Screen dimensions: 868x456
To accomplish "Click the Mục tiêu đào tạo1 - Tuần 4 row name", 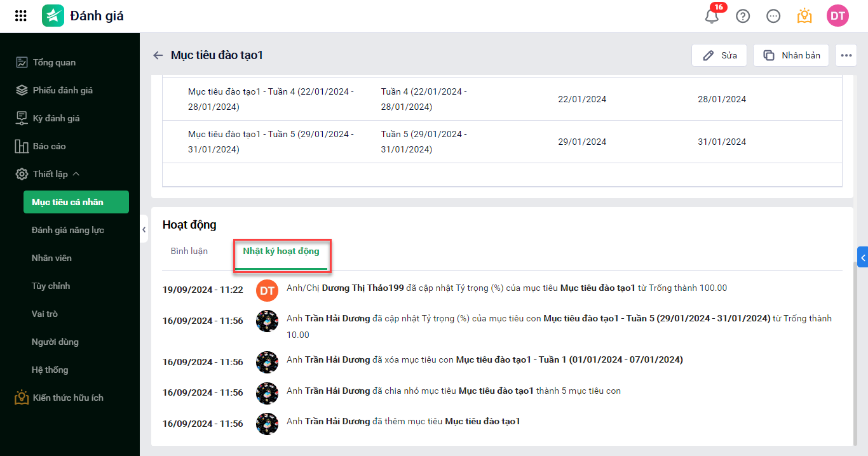I will [271, 99].
